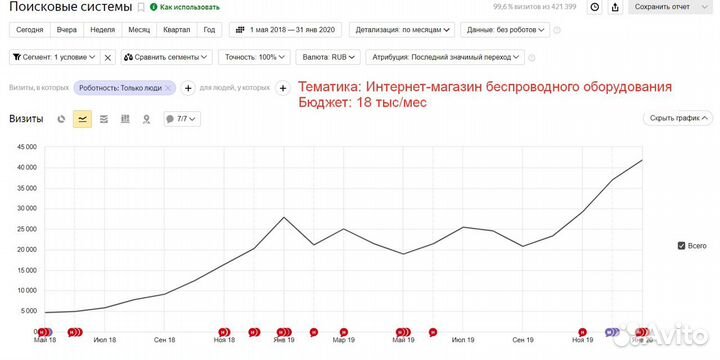720x360 pixels.
Task: Select the 'Год' period tab
Action: [x=209, y=30]
